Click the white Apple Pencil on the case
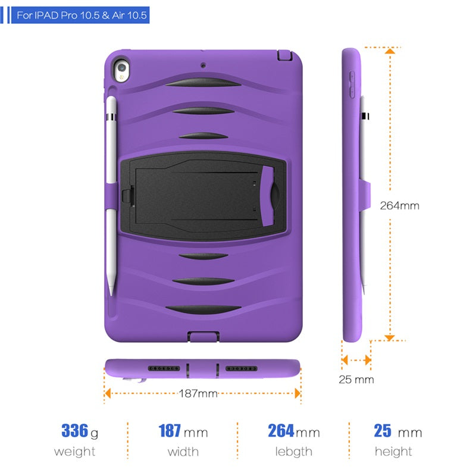The image size is (476, 476). tap(111, 196)
